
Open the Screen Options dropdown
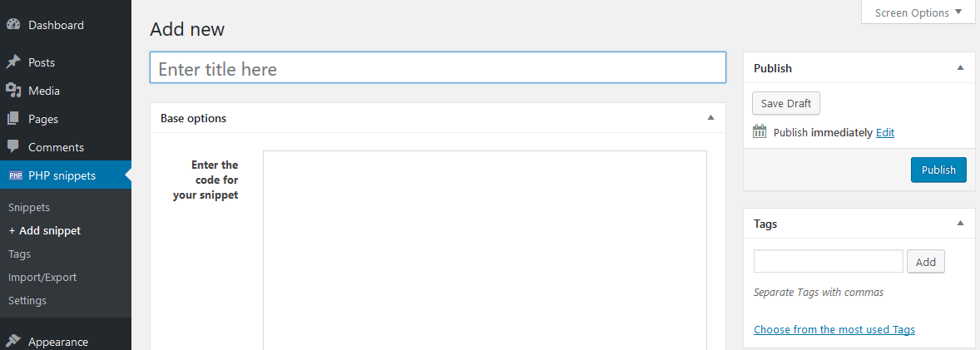pos(918,12)
